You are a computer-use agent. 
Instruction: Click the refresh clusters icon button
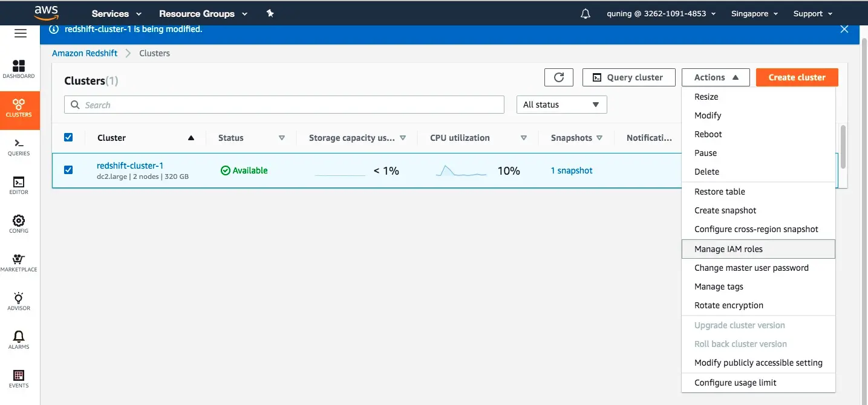click(x=559, y=77)
